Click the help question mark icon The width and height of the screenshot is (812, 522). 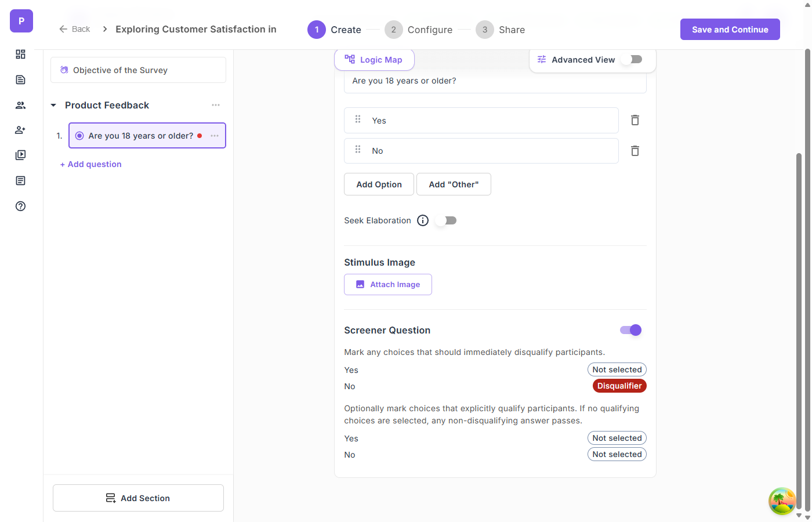21,206
